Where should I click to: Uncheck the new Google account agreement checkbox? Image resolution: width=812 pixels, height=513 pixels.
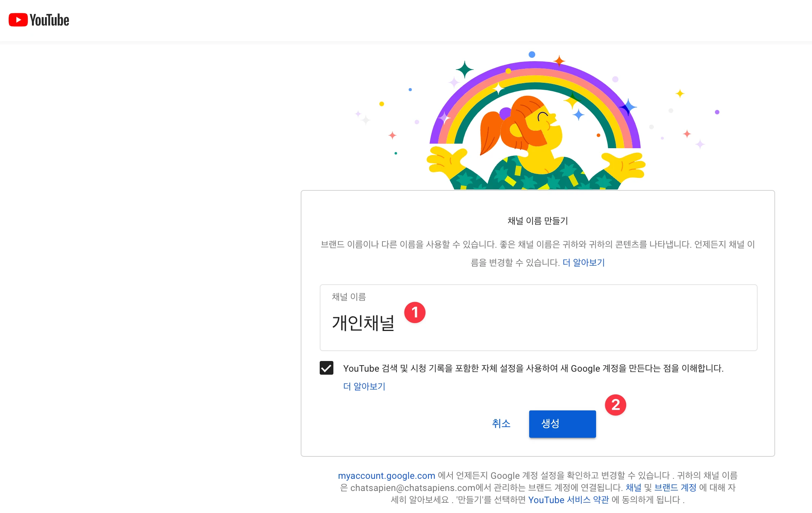tap(327, 368)
